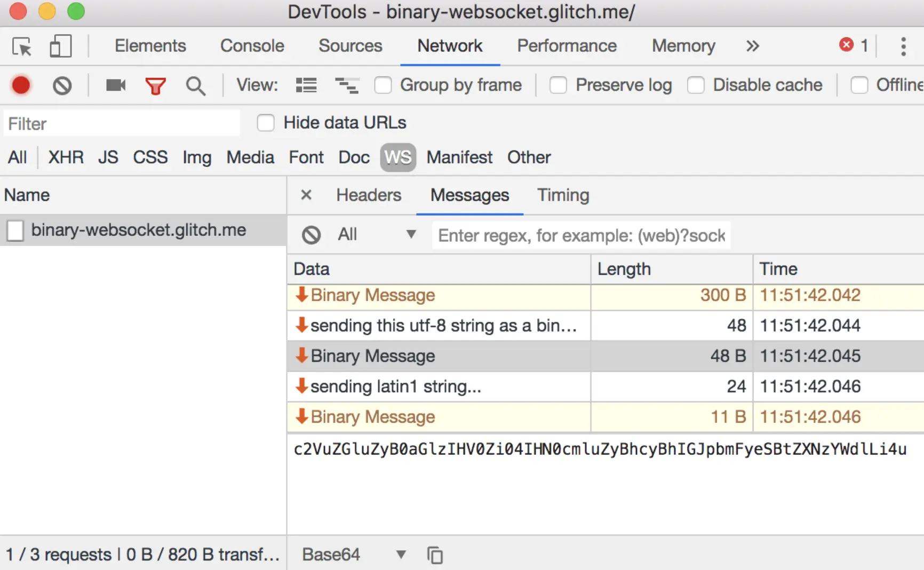Click the requests transferred summary status
This screenshot has height=570, width=924.
click(143, 555)
